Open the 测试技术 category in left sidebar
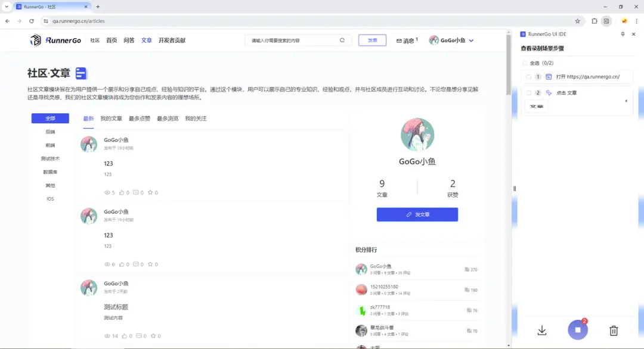The height and width of the screenshot is (349, 644). pos(49,159)
